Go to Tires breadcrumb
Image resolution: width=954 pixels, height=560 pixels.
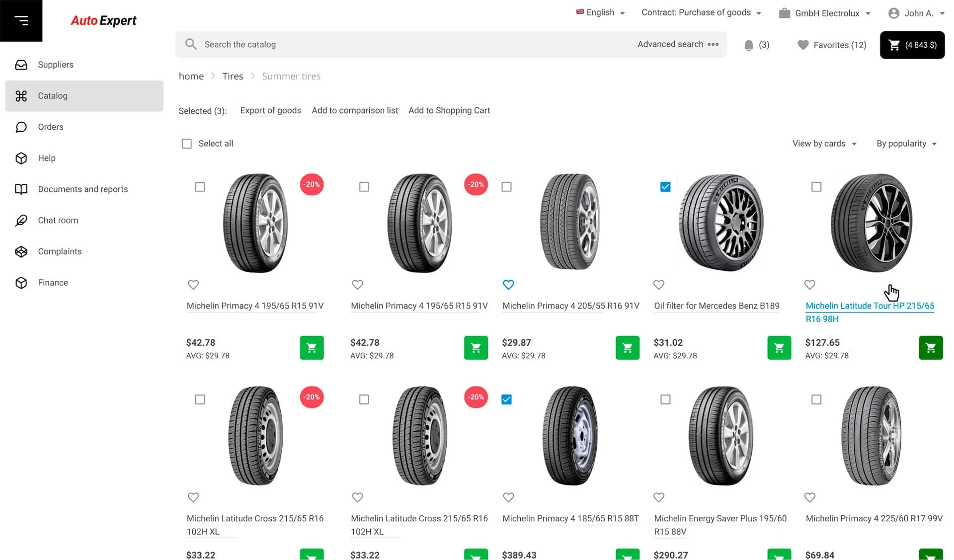[233, 76]
